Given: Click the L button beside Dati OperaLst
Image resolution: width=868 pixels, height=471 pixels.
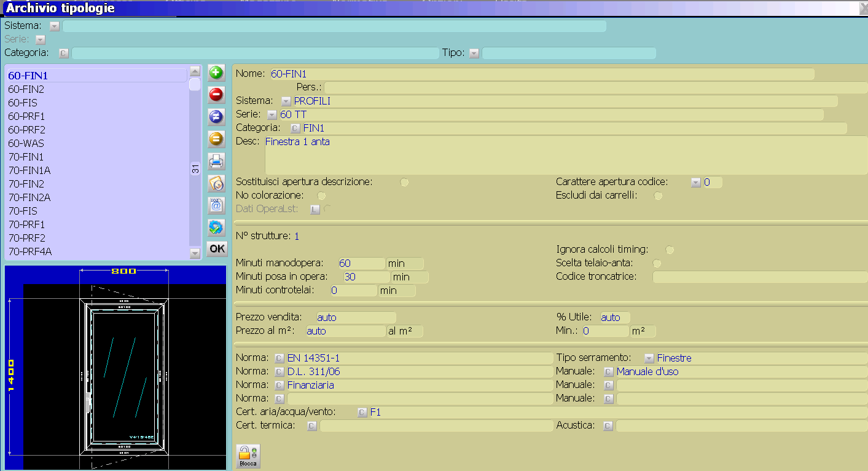Looking at the screenshot, I should pyautogui.click(x=315, y=210).
